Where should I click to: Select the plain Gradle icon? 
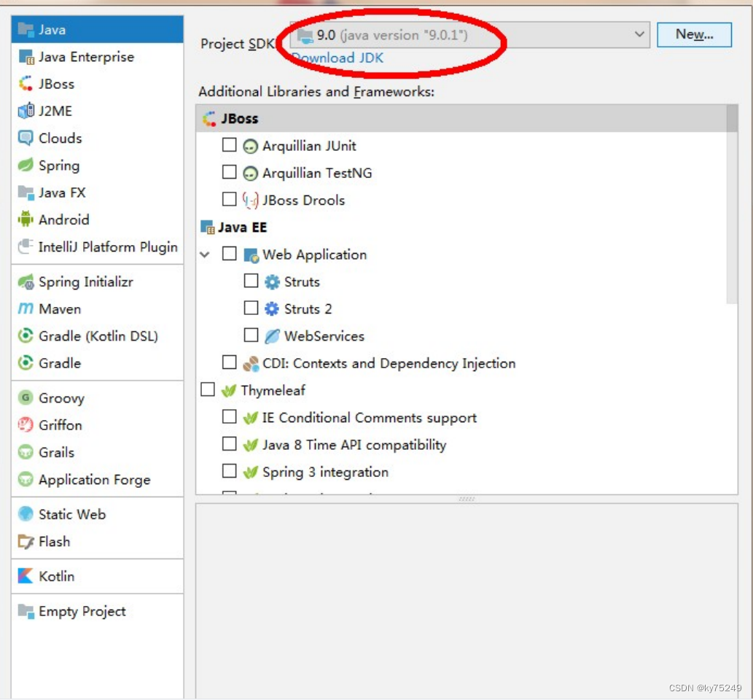pyautogui.click(x=26, y=362)
